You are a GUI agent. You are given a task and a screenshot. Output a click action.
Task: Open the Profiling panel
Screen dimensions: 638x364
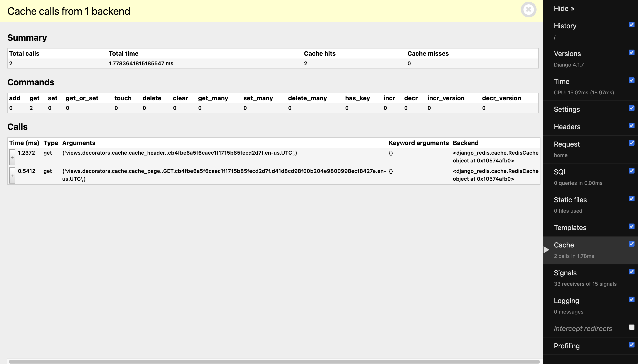coord(566,346)
